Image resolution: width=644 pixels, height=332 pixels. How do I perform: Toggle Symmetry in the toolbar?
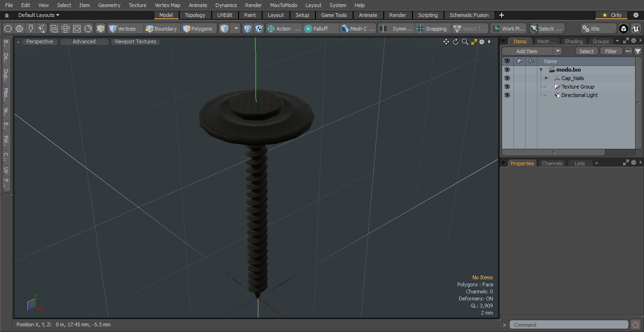397,29
